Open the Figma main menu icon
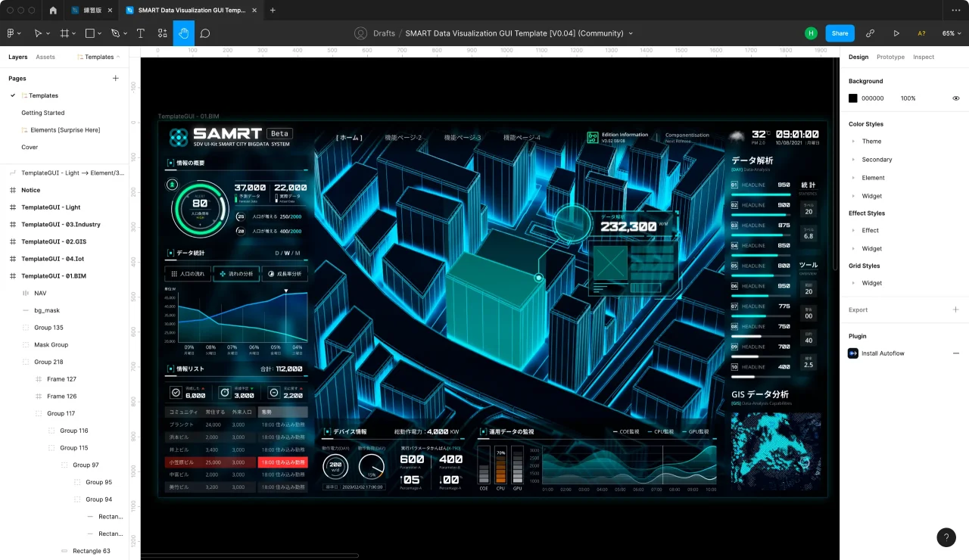The image size is (969, 560). (14, 33)
